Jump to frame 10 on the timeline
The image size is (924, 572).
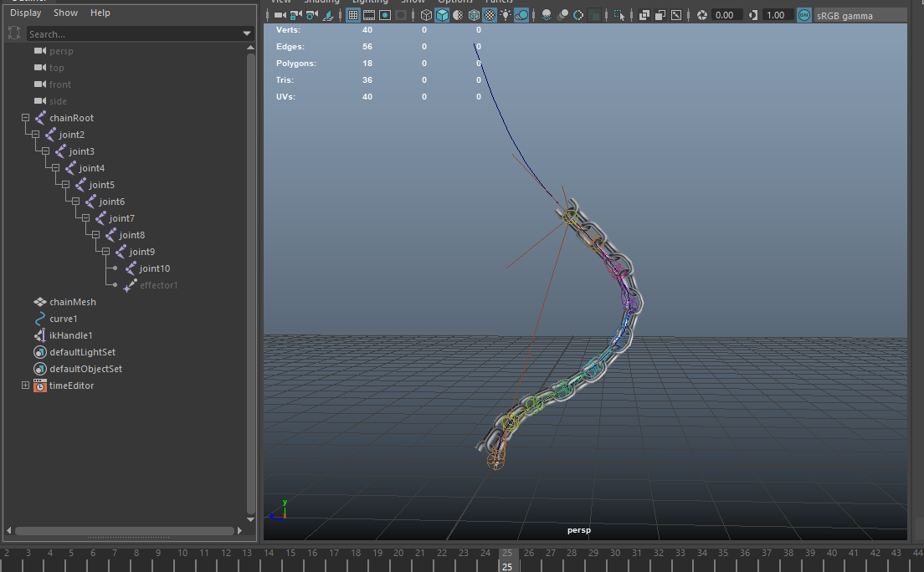click(182, 553)
